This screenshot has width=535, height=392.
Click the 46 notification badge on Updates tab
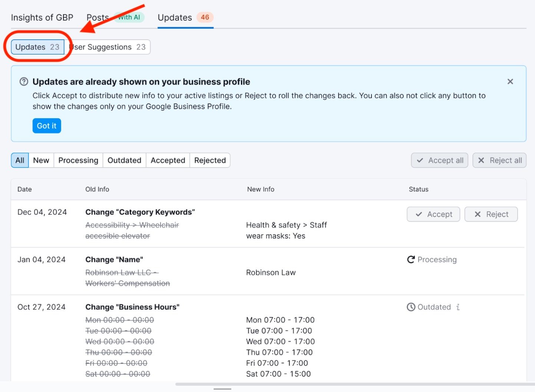[x=205, y=17]
